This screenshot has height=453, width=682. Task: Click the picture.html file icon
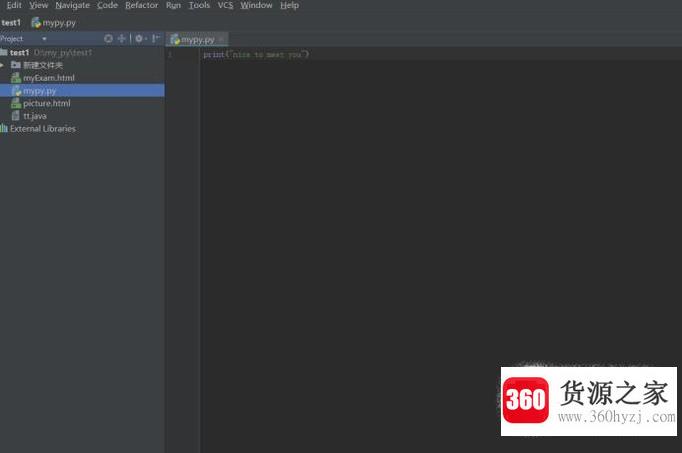[x=16, y=103]
